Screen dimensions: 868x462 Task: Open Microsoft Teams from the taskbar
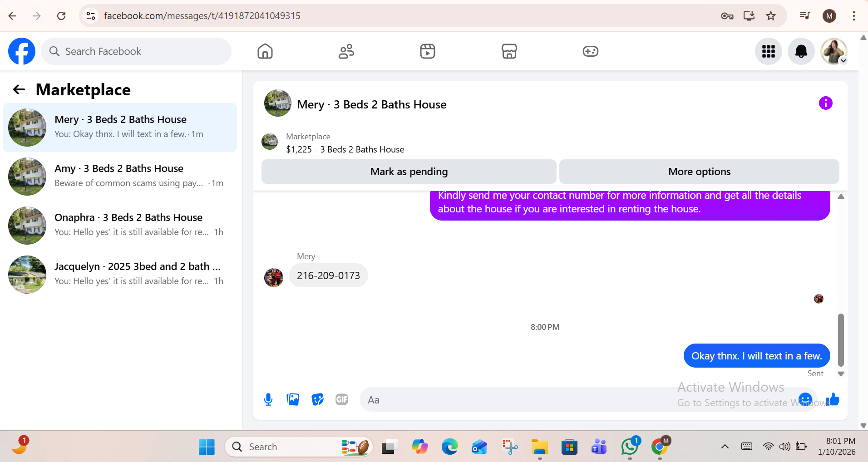pyautogui.click(x=599, y=447)
